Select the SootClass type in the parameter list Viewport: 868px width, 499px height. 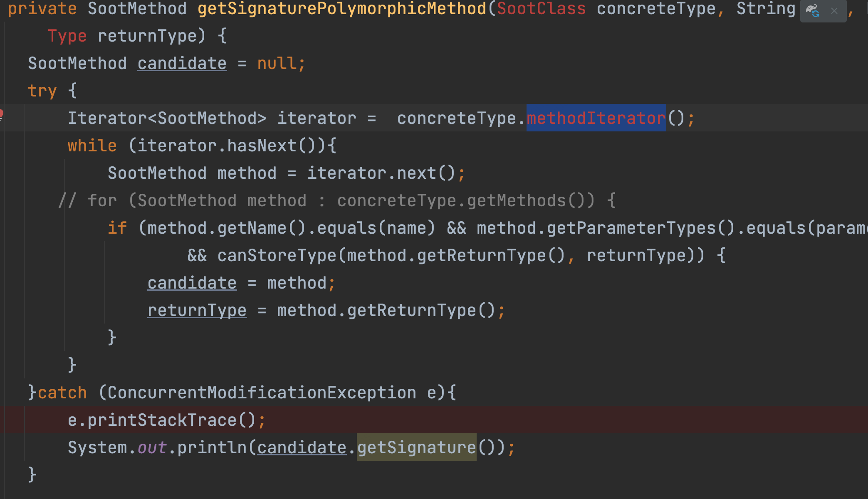click(542, 8)
